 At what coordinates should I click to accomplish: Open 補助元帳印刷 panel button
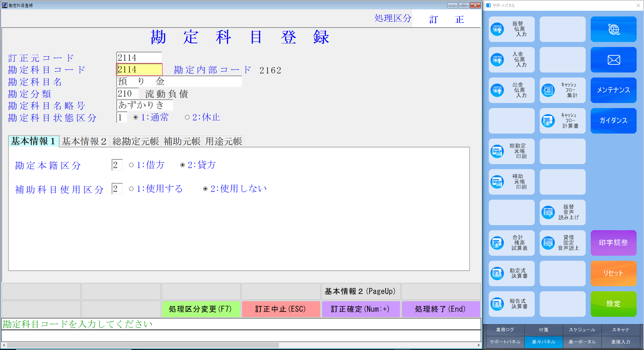pyautogui.click(x=512, y=182)
